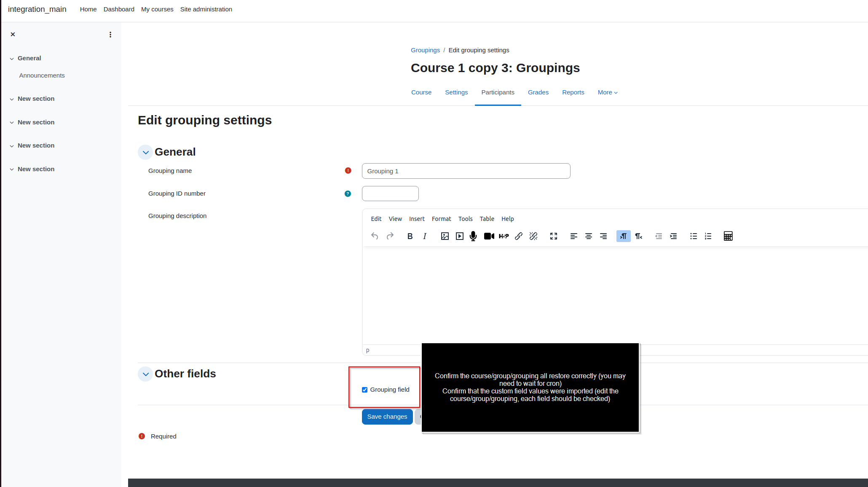Click the indent icon
Viewport: 868px width, 487px height.
coord(673,236)
